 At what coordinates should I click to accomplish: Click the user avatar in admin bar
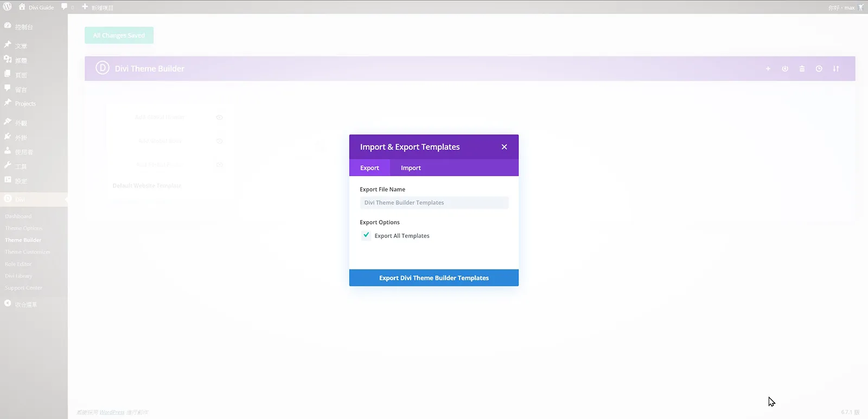point(860,8)
